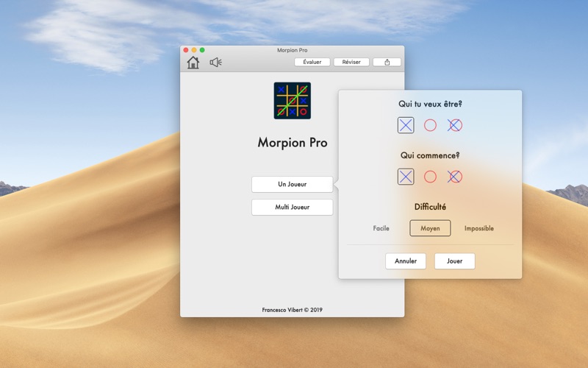The height and width of the screenshot is (368, 588).
Task: Close the Morpion Pro window
Action: point(186,50)
